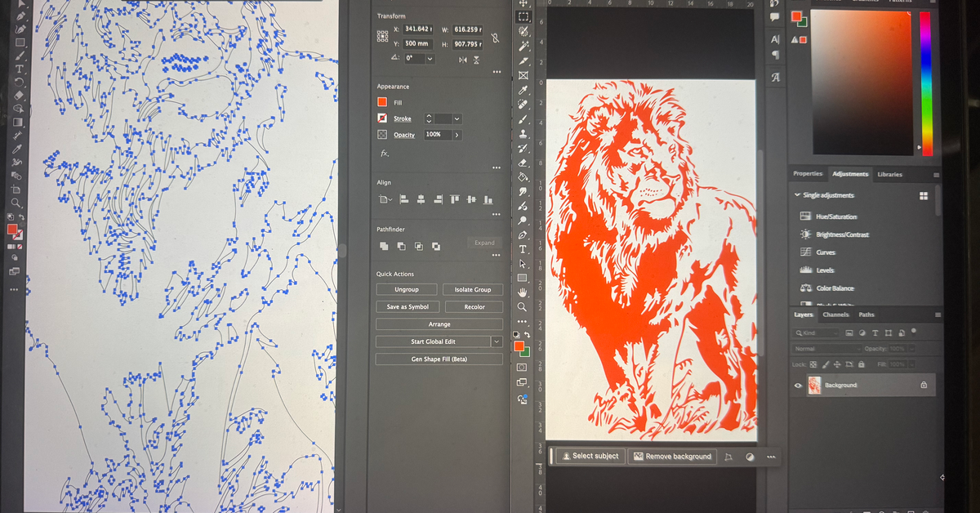Toggle Background layer visibility eye

click(x=798, y=385)
